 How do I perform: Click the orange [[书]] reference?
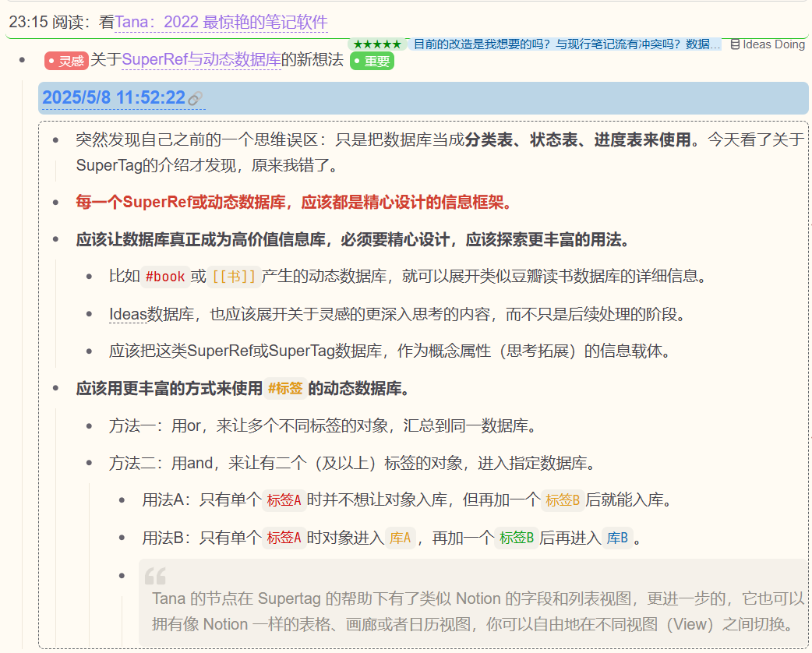click(234, 277)
